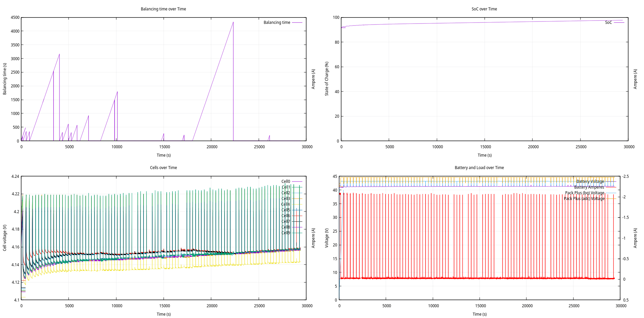Image resolution: width=644 pixels, height=318 pixels.
Task: Select the Cell4 legend entry
Action: [x=286, y=204]
